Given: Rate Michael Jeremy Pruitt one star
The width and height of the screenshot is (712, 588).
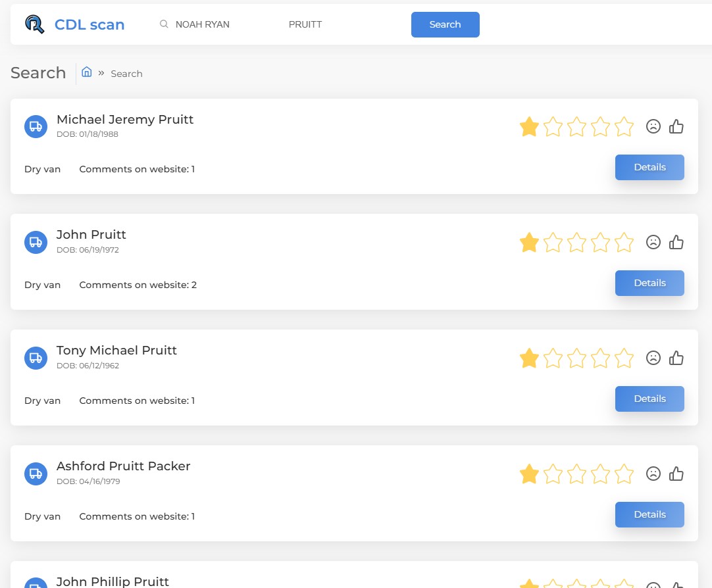Looking at the screenshot, I should tap(529, 126).
